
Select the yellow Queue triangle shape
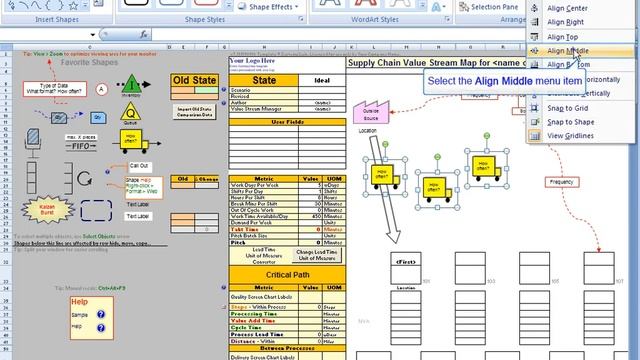pos(131,111)
